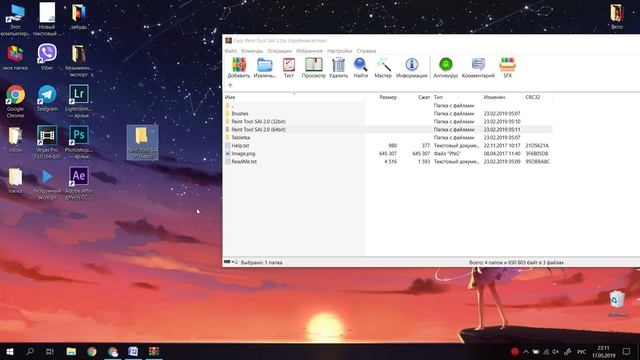Click the Удалить (Delete) trash icon
The image size is (640, 360).
click(338, 68)
